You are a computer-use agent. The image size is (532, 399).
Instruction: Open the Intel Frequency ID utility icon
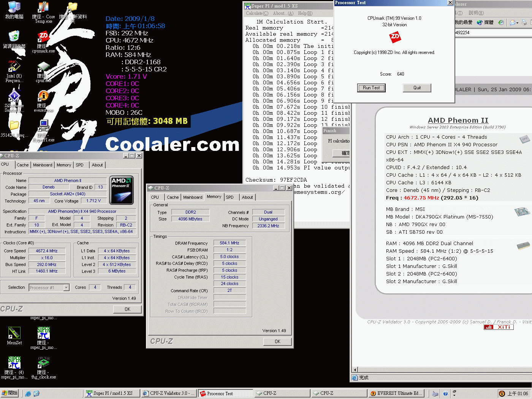point(14,66)
